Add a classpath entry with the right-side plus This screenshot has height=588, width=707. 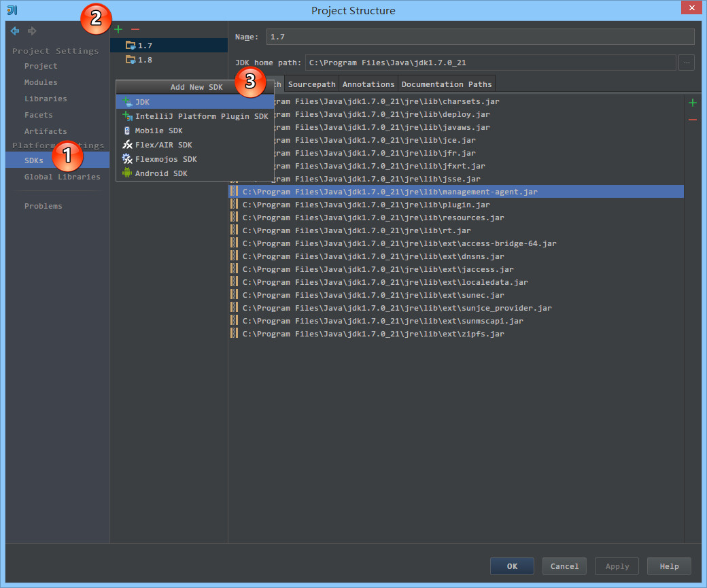pos(692,103)
